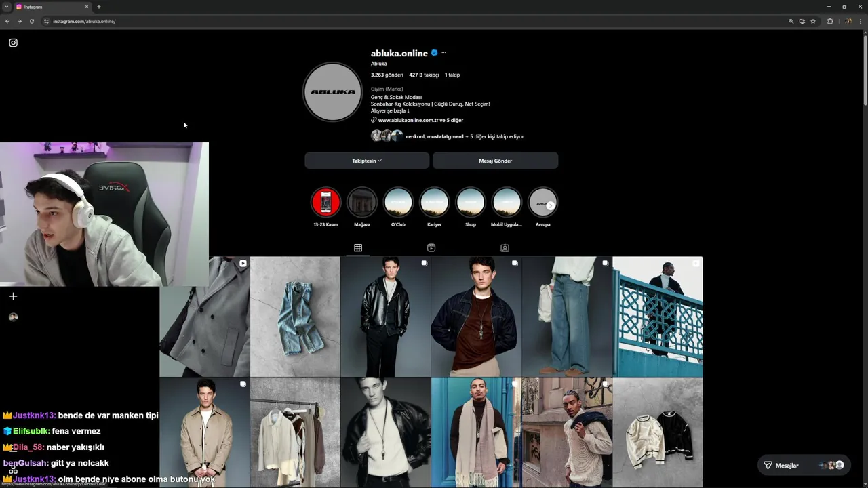Open the scarf model at blue door post
The height and width of the screenshot is (488, 868).
pos(476,432)
